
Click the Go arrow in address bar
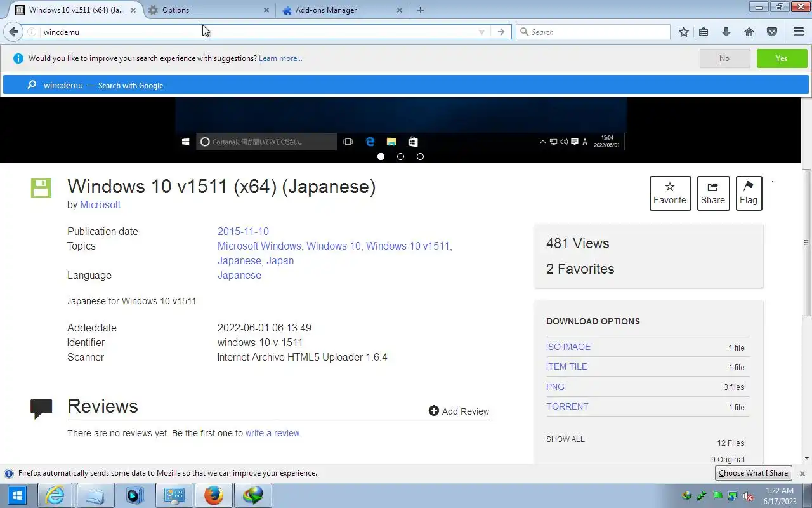(x=501, y=32)
